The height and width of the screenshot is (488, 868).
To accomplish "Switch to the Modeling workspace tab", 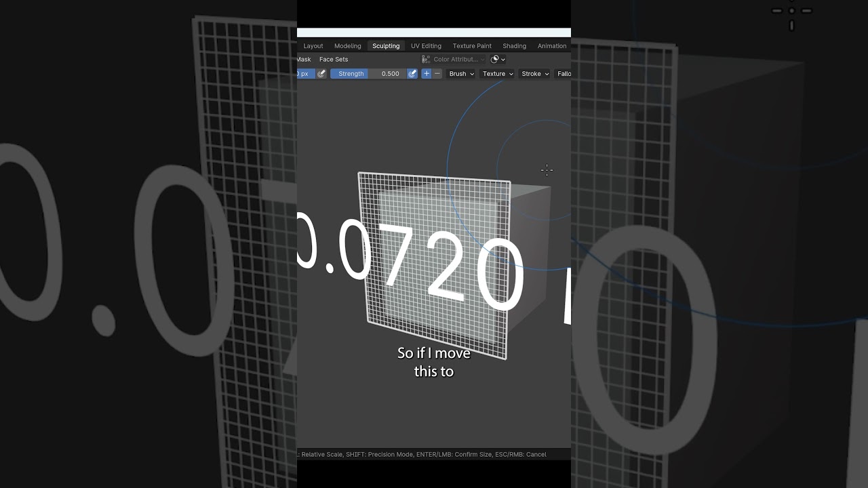I will click(x=347, y=46).
